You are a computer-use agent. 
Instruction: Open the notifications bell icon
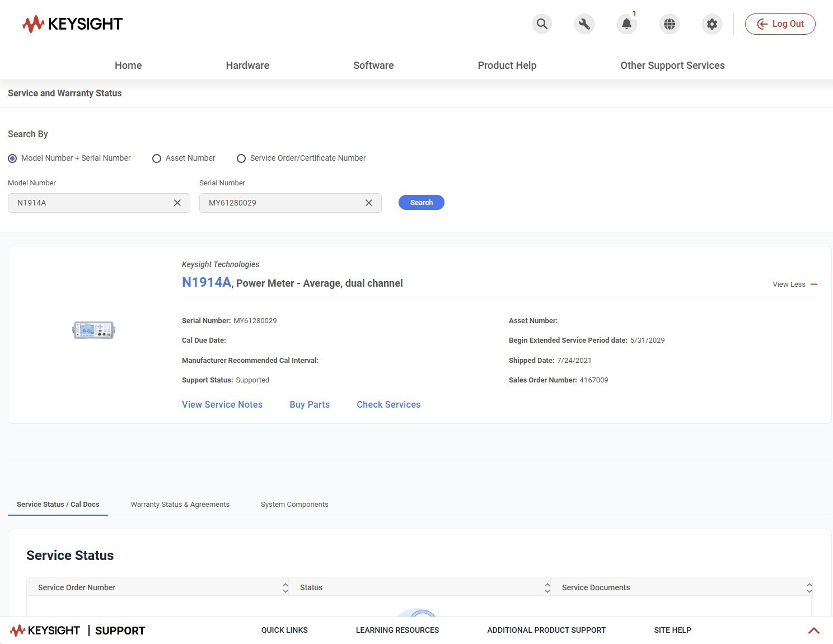pyautogui.click(x=627, y=24)
